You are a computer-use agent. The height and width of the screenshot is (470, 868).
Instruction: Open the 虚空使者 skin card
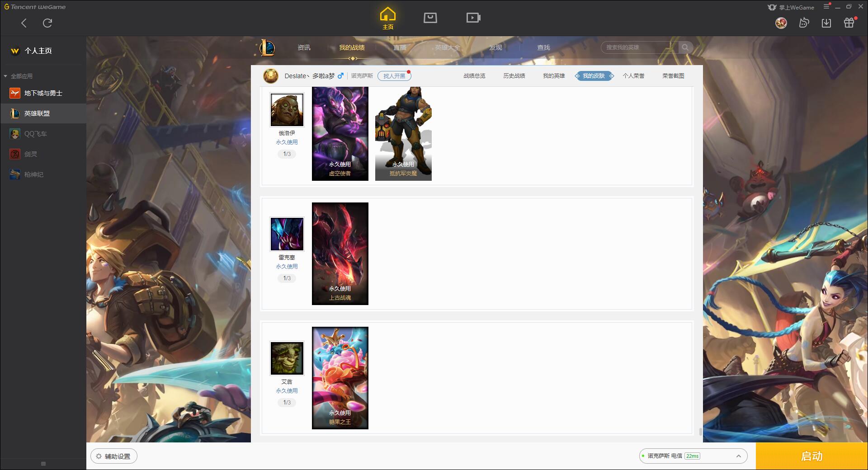click(x=340, y=134)
